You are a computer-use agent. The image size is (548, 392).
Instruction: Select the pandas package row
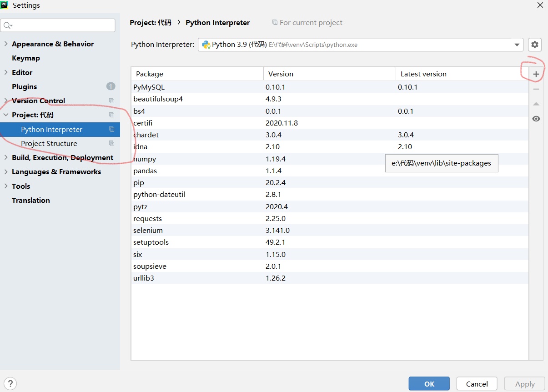pos(330,171)
